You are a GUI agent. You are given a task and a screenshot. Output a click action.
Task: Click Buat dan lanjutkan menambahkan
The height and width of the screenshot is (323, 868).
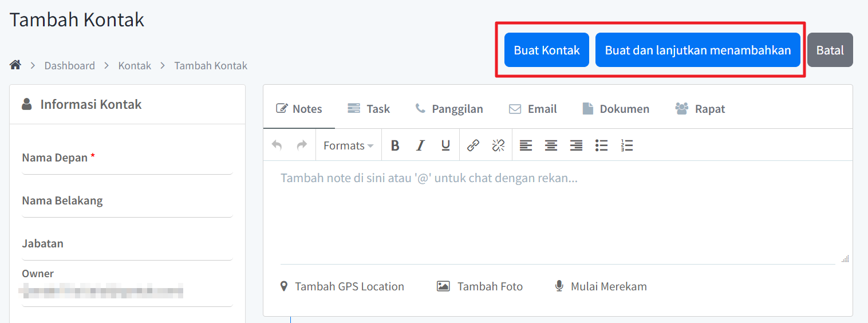(x=698, y=50)
